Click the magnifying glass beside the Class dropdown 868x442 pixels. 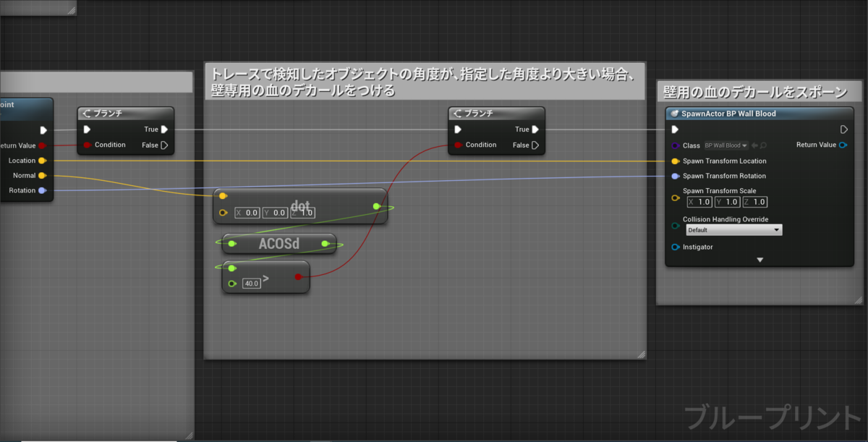tap(762, 145)
